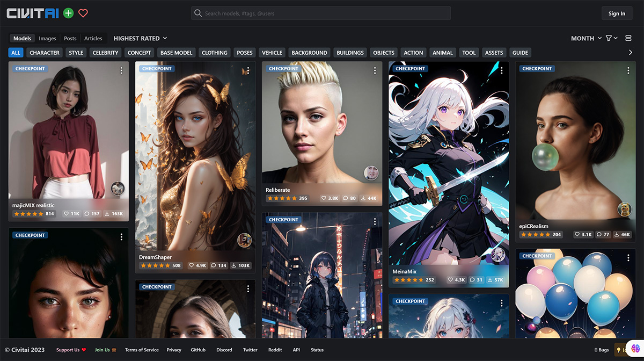The width and height of the screenshot is (644, 361).
Task: Click the creator avatar on the epiCRealism card
Action: tap(624, 210)
